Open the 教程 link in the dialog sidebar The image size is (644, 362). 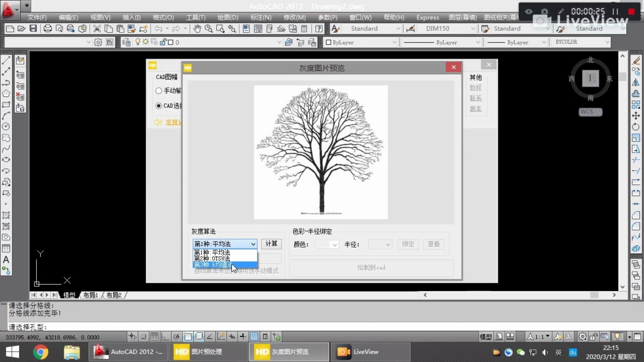click(476, 87)
